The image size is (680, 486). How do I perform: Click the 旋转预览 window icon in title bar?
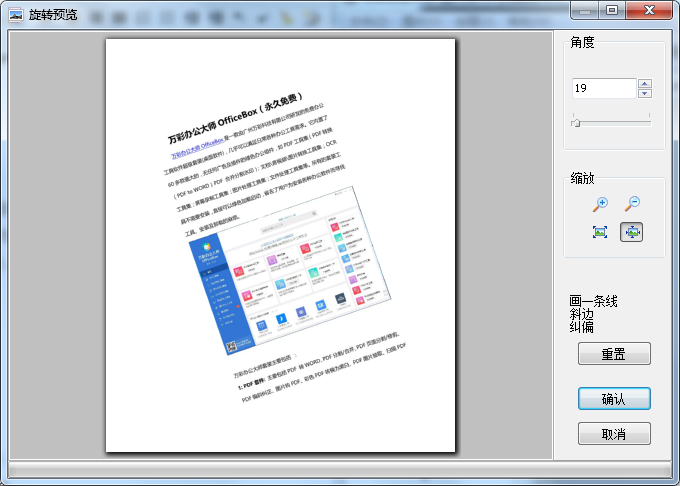coord(15,15)
